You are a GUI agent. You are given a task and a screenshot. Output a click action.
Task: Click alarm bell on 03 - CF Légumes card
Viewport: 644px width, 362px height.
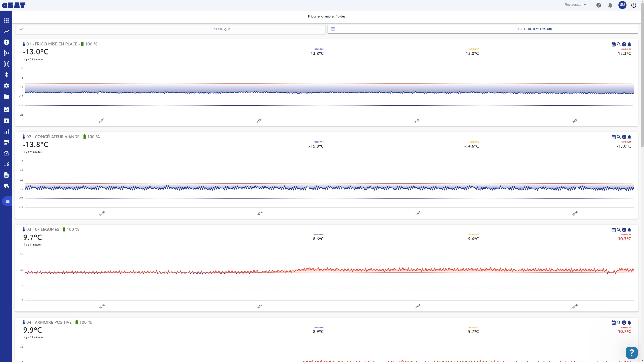(629, 230)
